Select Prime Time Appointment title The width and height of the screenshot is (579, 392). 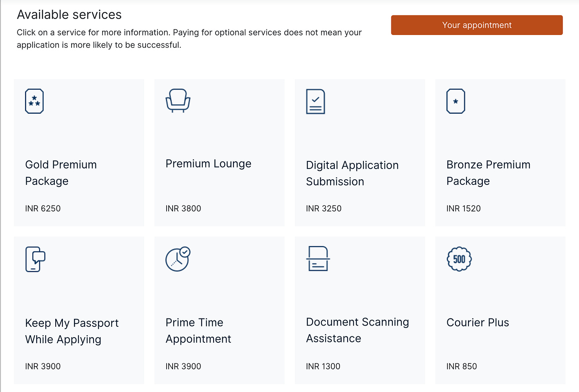point(198,330)
